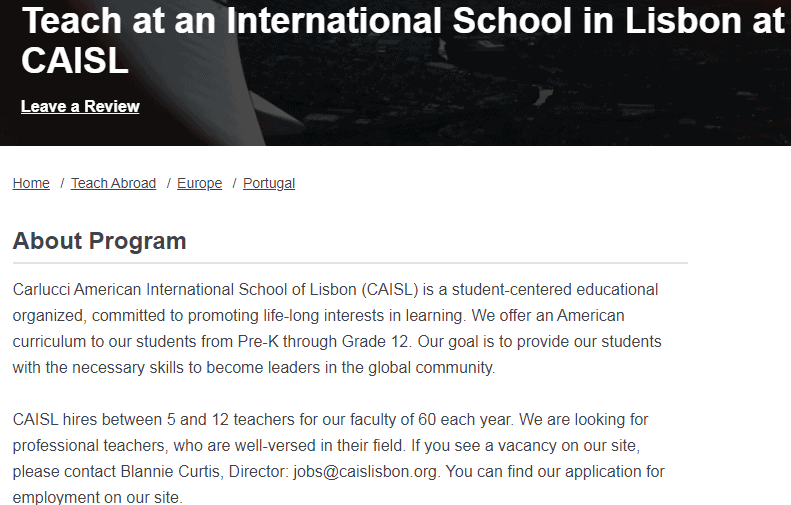Viewport: 791px width, 505px height.
Task: Click the divider line under About Program
Action: point(350,263)
